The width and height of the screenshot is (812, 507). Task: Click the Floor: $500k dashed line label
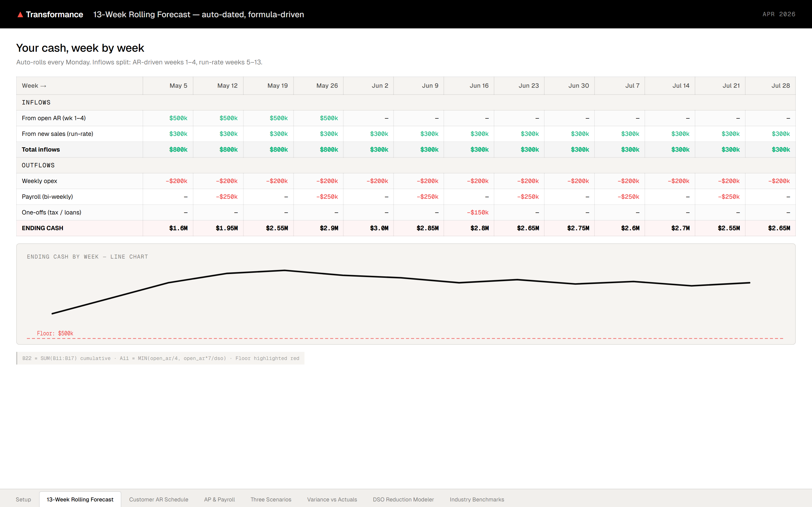pyautogui.click(x=55, y=333)
